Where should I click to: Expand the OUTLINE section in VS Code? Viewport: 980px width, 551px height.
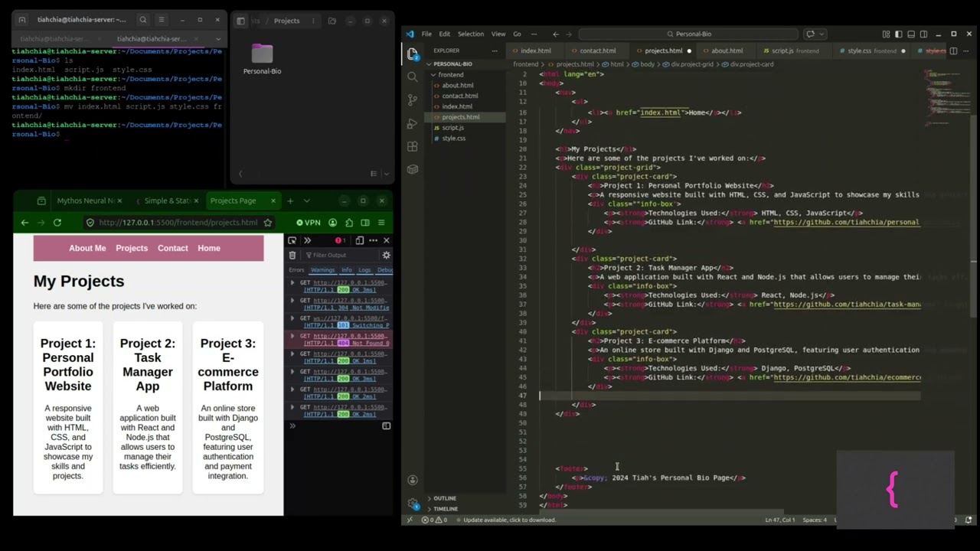point(445,498)
